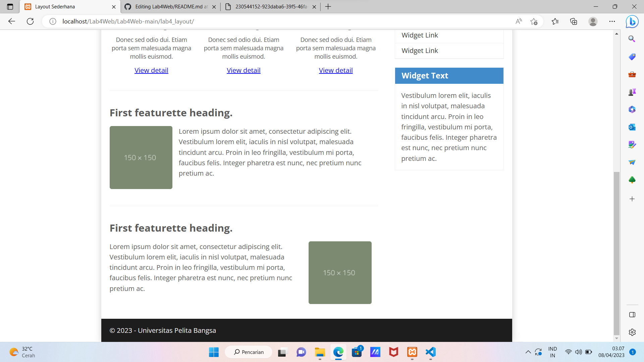Image resolution: width=644 pixels, height=362 pixels.
Task: Open the Tools briefcase sidebar icon
Action: point(632,74)
